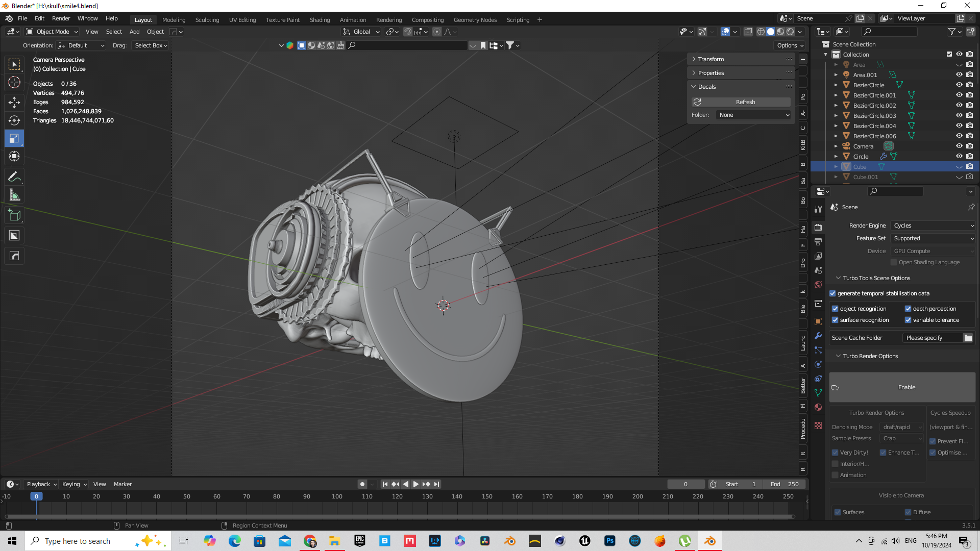The width and height of the screenshot is (980, 551).
Task: Click frame 100 on the timeline
Action: [337, 496]
